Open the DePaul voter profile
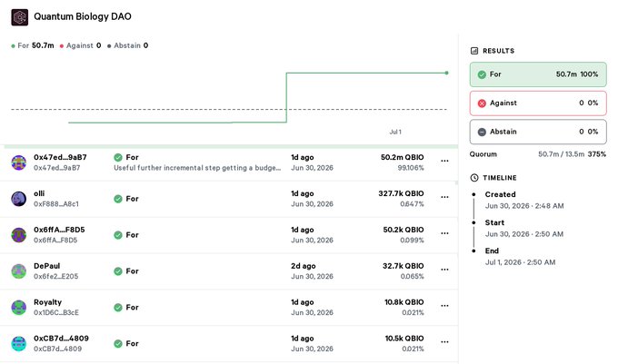The width and height of the screenshot is (618, 364). (46, 266)
